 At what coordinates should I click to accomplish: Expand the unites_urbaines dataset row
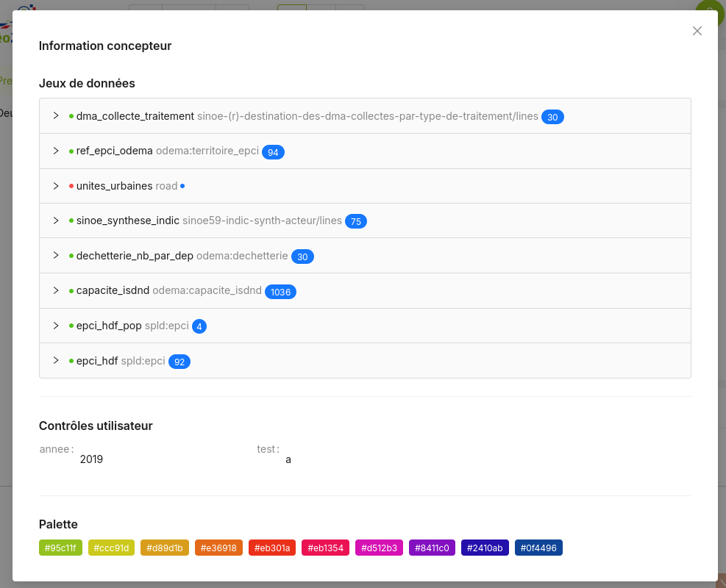[x=56, y=186]
